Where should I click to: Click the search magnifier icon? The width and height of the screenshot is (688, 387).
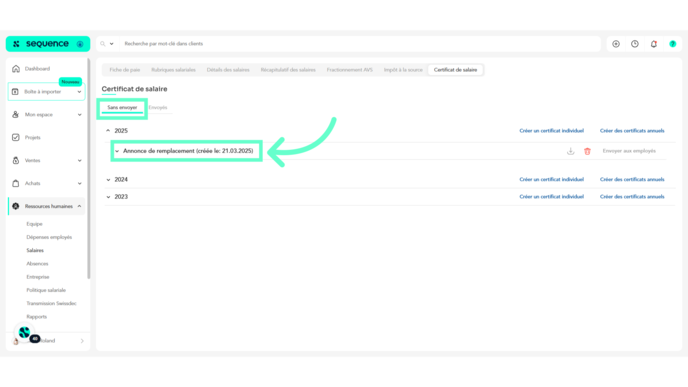tap(103, 44)
